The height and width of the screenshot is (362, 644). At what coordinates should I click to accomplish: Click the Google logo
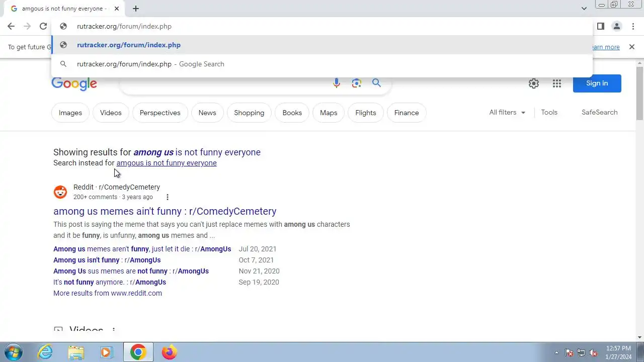point(74,83)
